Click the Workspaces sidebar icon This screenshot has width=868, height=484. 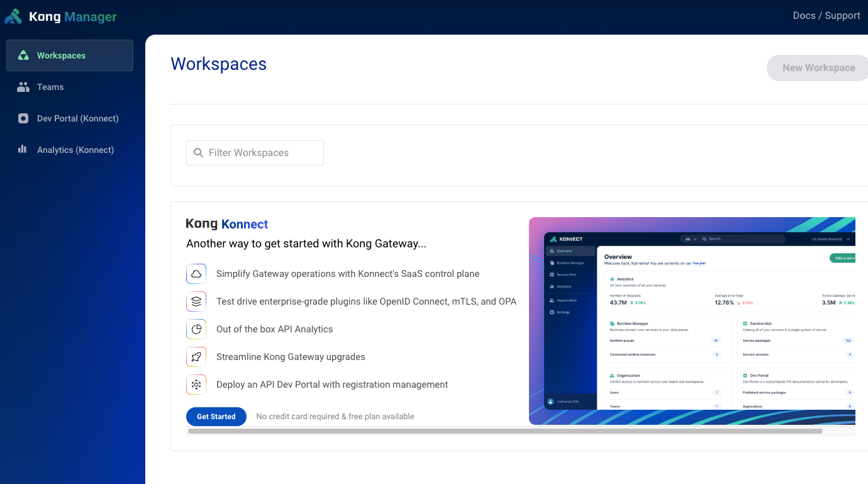[23, 55]
